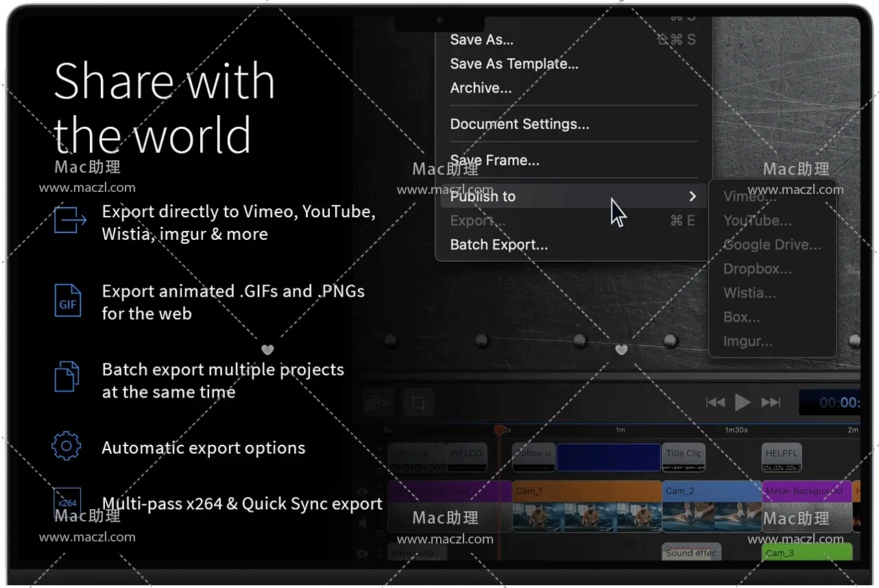Select Google Drive in the publish submenu
Screen dimensions: 879x588
pyautogui.click(x=771, y=245)
